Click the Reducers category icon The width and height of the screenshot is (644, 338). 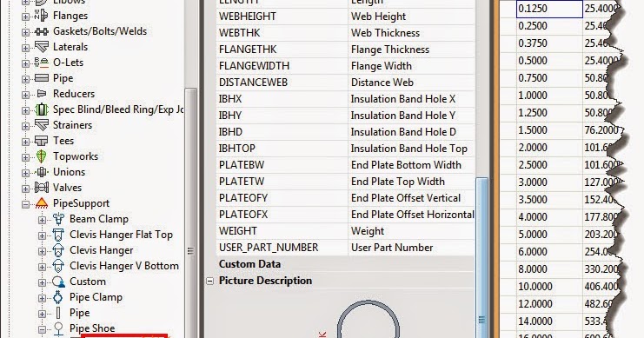41,94
